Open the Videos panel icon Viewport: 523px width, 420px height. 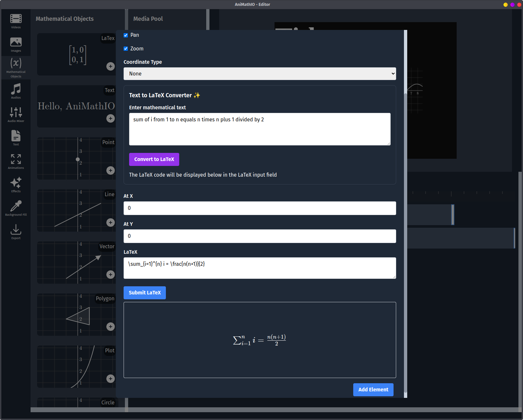(x=16, y=21)
